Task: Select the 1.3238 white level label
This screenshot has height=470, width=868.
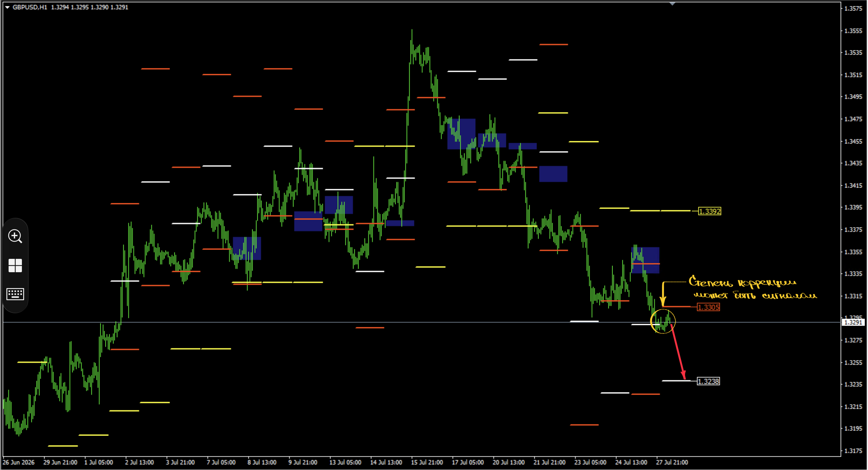Action: (x=708, y=381)
